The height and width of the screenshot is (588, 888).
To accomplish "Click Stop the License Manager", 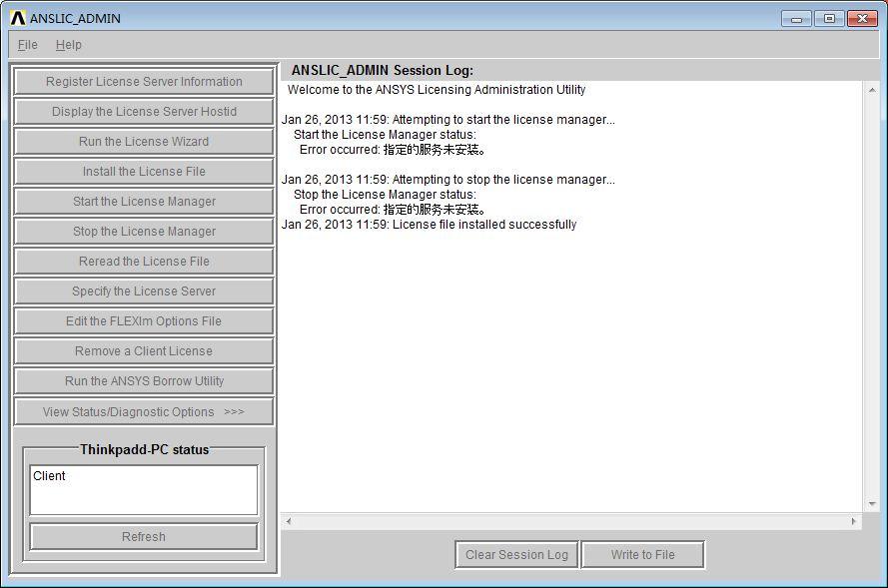I will pyautogui.click(x=144, y=232).
